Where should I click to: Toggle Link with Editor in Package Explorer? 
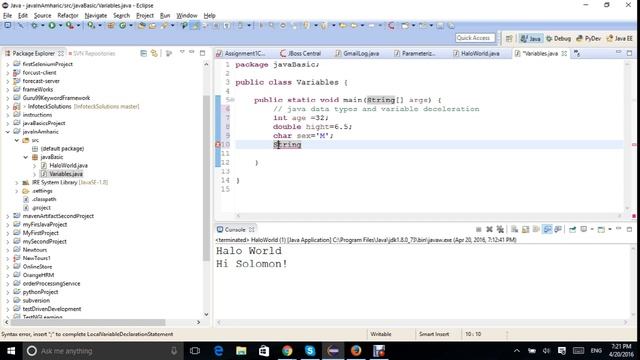pos(154,53)
